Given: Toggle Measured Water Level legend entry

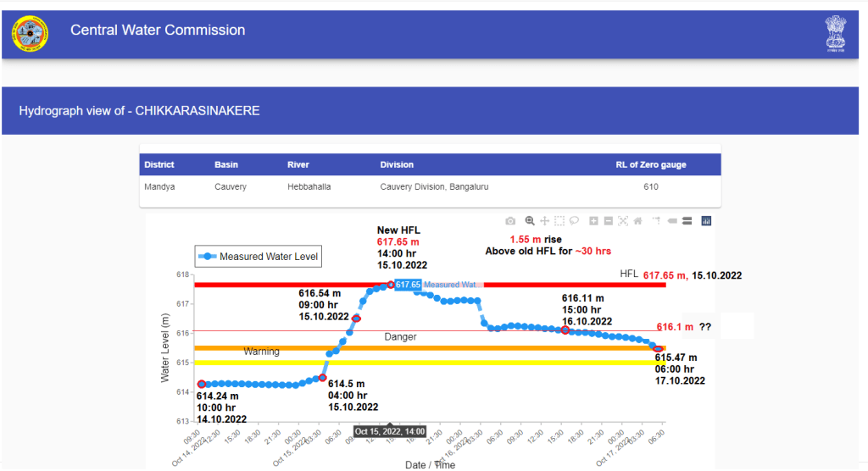Looking at the screenshot, I should pos(259,257).
